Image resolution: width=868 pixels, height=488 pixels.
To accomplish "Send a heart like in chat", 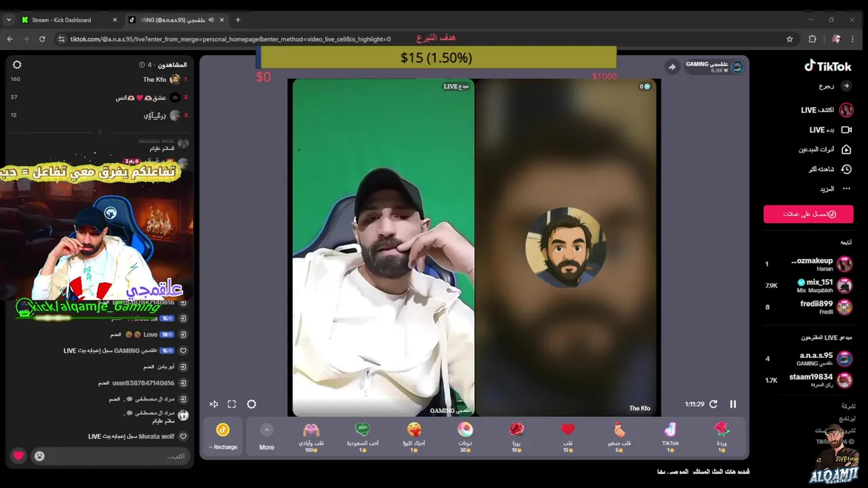I will tap(18, 456).
